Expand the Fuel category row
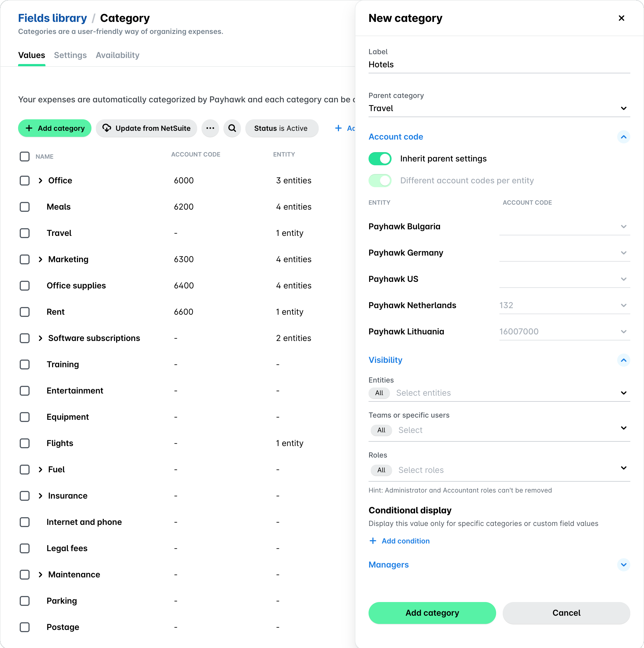644x648 pixels. (40, 469)
